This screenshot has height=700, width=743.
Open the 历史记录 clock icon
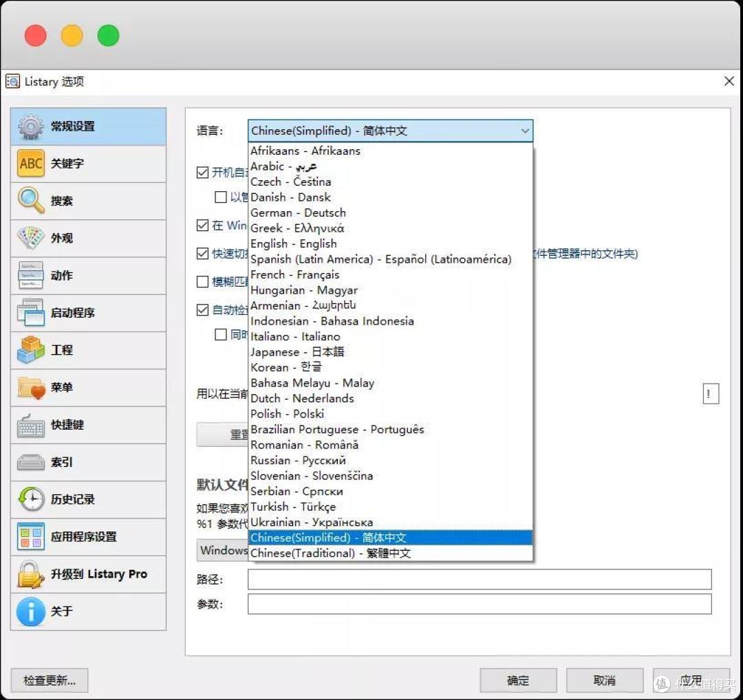point(31,499)
